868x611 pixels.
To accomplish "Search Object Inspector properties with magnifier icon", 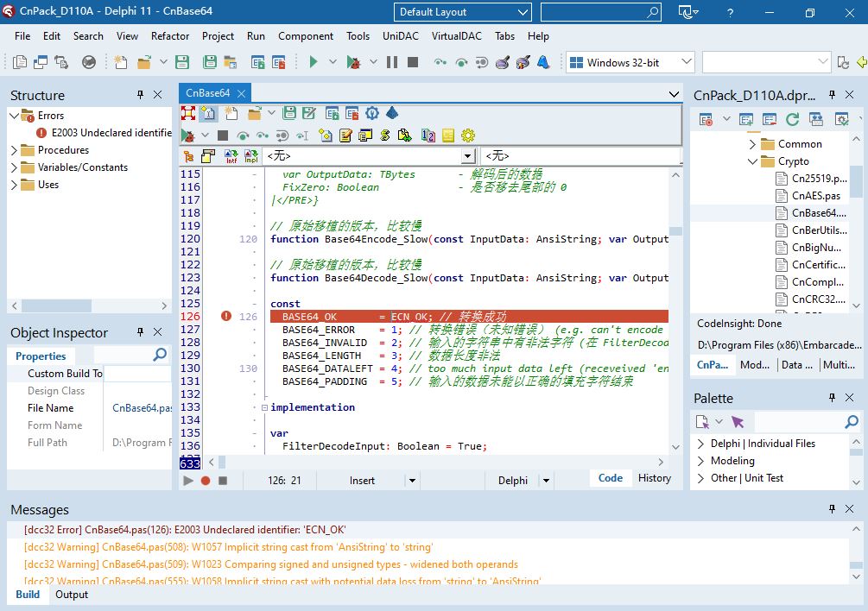I will click(x=160, y=356).
